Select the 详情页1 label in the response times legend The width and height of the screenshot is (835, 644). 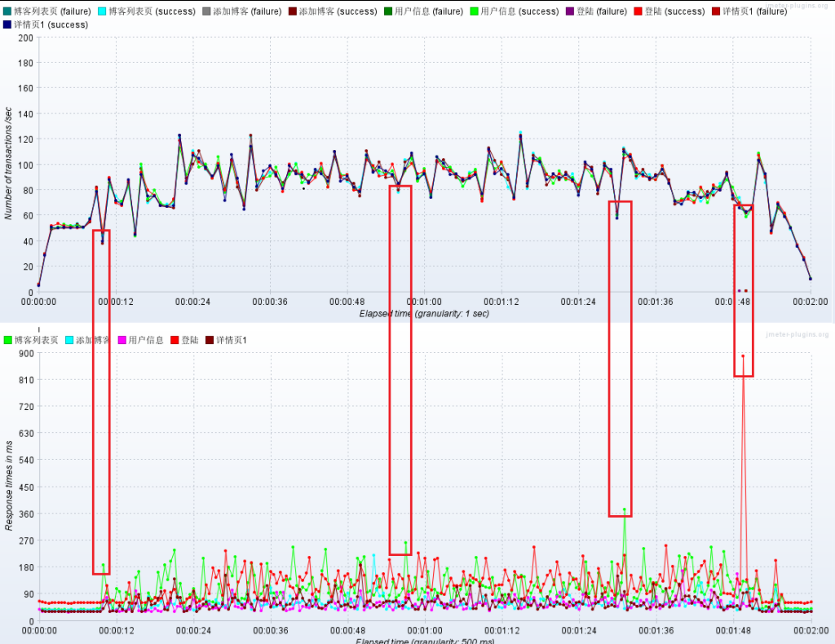(232, 340)
